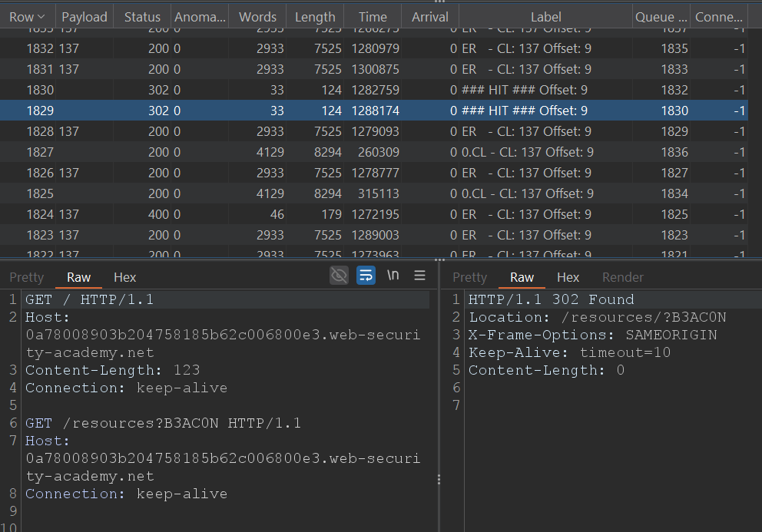The width and height of the screenshot is (762, 532).
Task: Sort results by Length column header
Action: pyautogui.click(x=315, y=17)
